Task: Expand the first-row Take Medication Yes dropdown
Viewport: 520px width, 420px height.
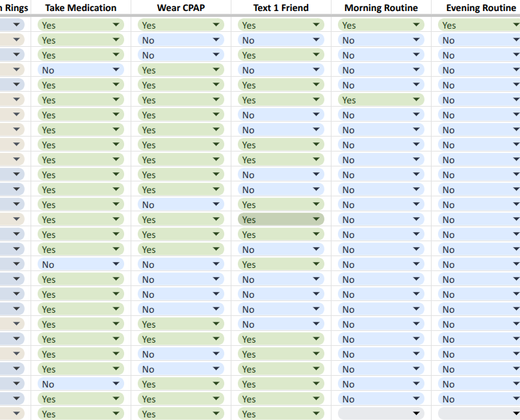Action: (81, 25)
